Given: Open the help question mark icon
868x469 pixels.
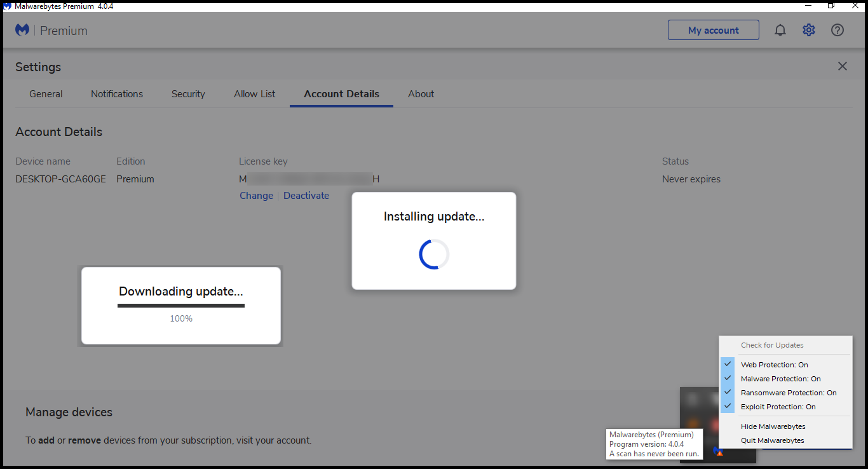Looking at the screenshot, I should tap(837, 30).
